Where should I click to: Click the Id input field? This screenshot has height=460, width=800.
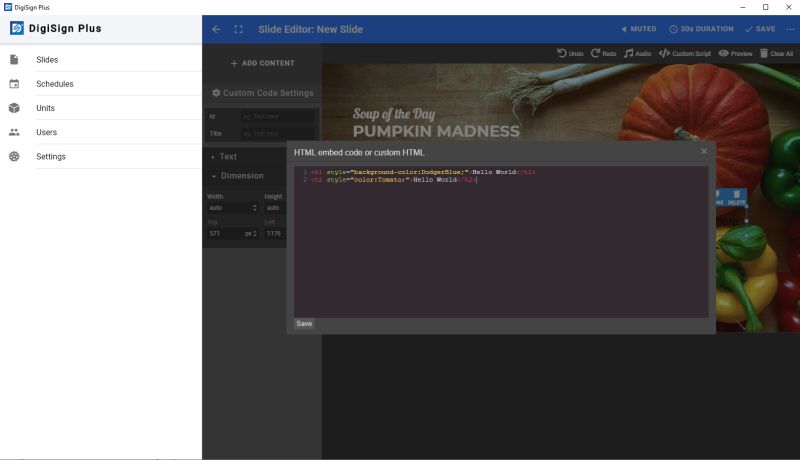point(278,117)
